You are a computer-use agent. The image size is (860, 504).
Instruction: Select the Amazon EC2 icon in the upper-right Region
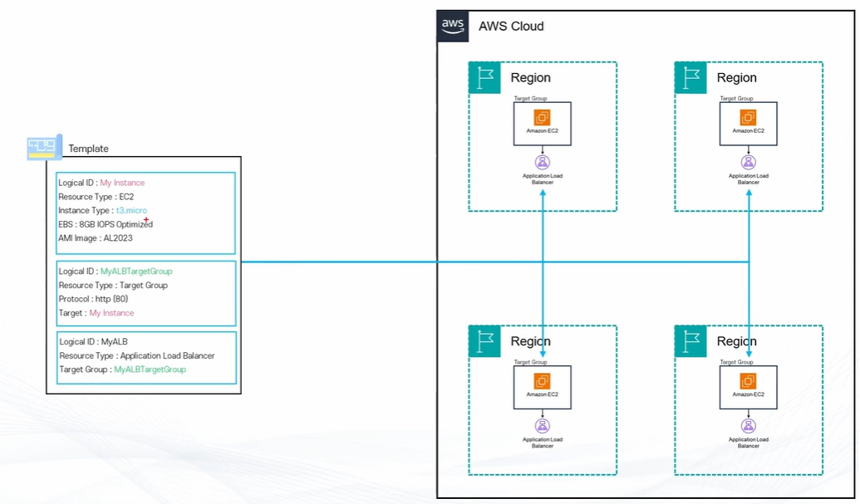(x=748, y=117)
